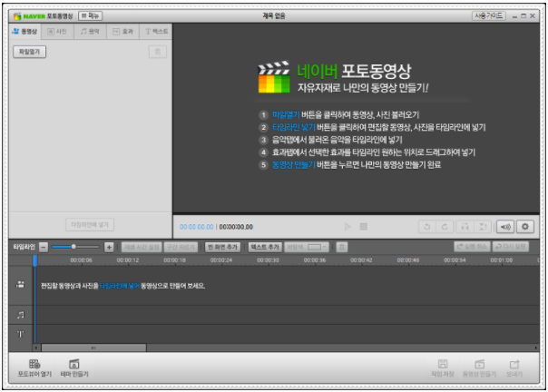Click the play button in preview controls
548x392 pixels.
347,227
